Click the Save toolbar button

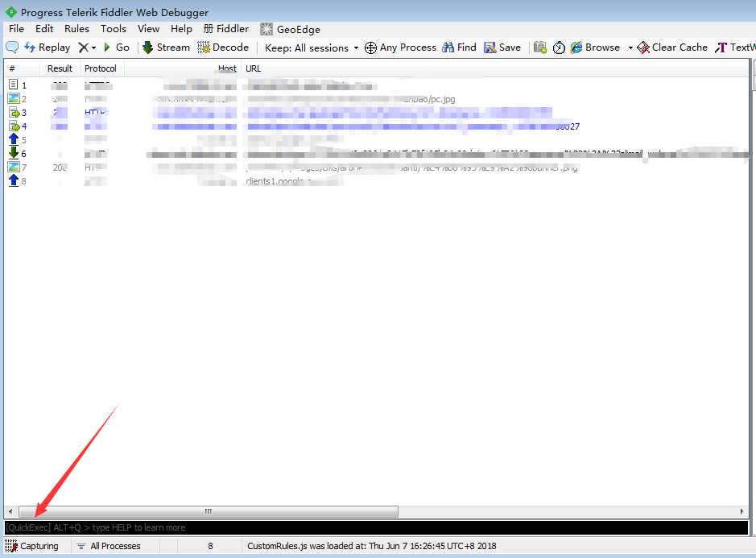(x=502, y=48)
